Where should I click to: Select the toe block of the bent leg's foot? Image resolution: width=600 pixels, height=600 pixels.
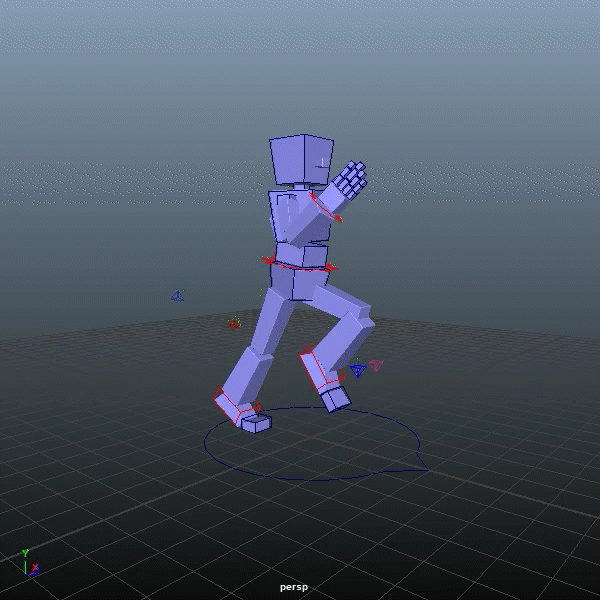(336, 399)
